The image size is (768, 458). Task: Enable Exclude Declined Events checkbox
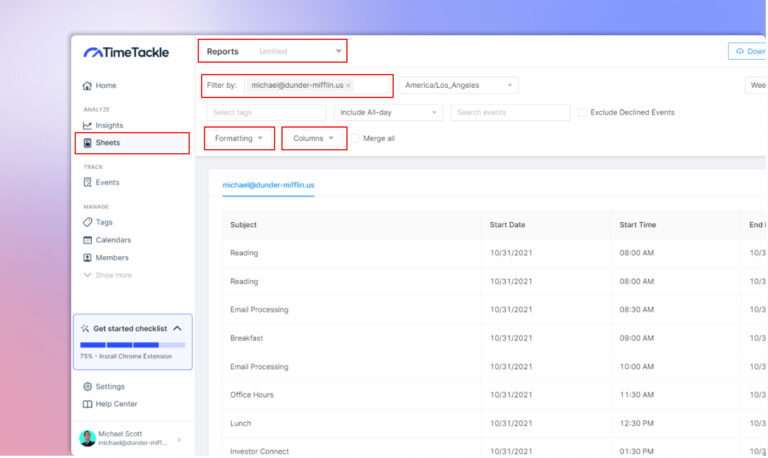coord(582,113)
